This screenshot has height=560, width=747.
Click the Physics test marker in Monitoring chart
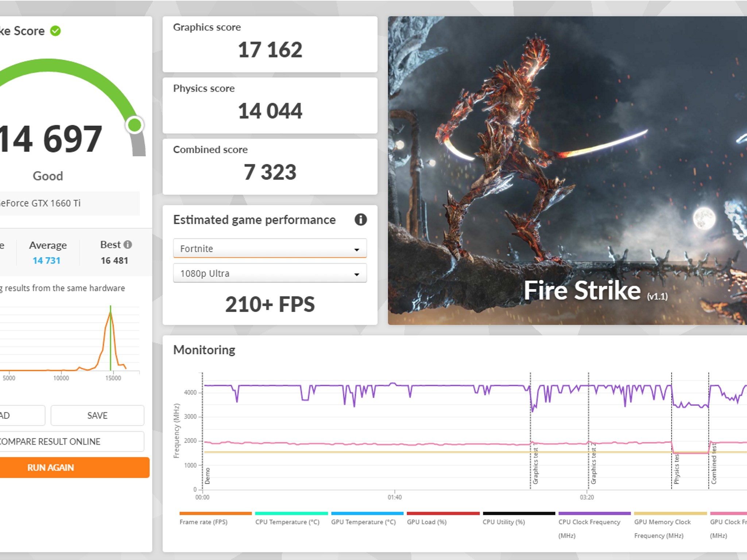[x=676, y=468]
